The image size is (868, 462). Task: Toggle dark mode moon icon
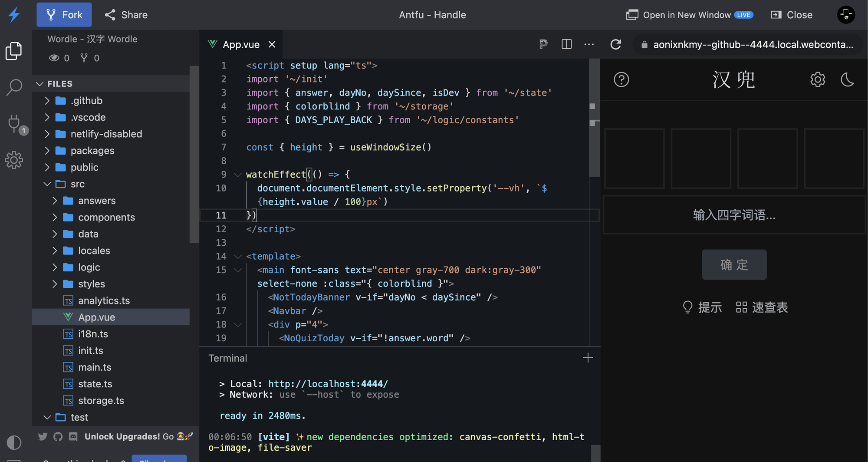tap(847, 79)
